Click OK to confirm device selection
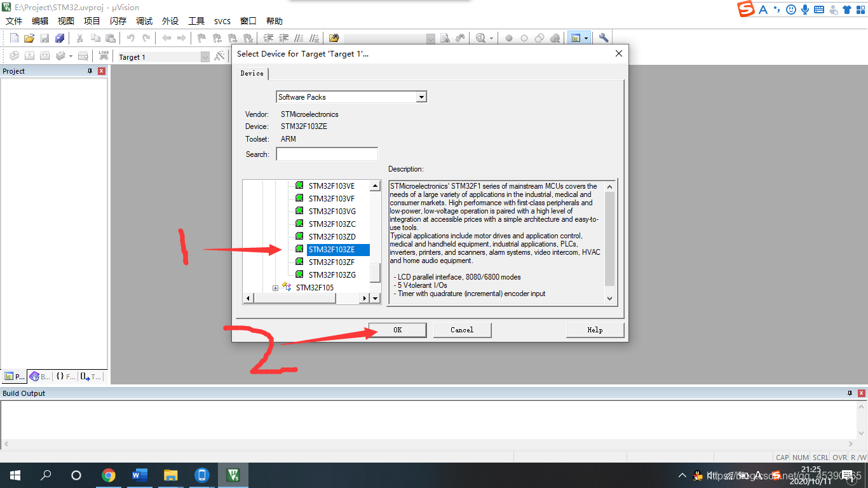This screenshot has height=488, width=868. tap(398, 330)
